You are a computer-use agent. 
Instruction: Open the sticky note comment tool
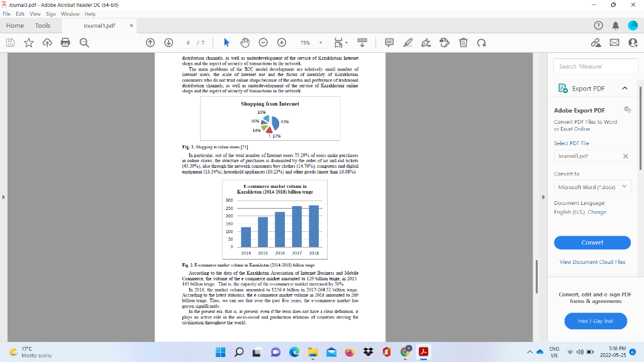coord(389,42)
